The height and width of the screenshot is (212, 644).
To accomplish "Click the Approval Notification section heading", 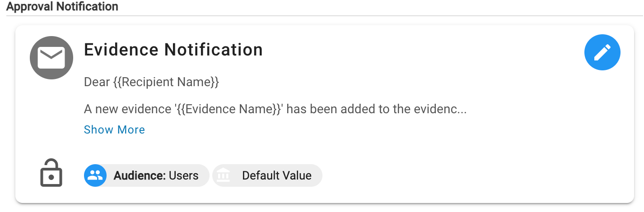I will (62, 7).
